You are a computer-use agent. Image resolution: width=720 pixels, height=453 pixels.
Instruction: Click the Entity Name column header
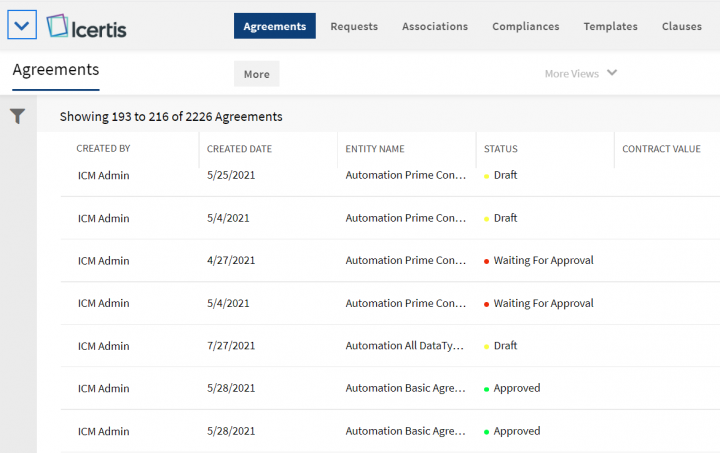click(x=375, y=149)
